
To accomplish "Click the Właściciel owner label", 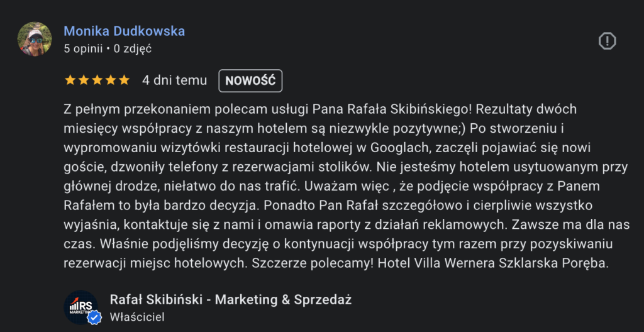I will click(x=137, y=317).
